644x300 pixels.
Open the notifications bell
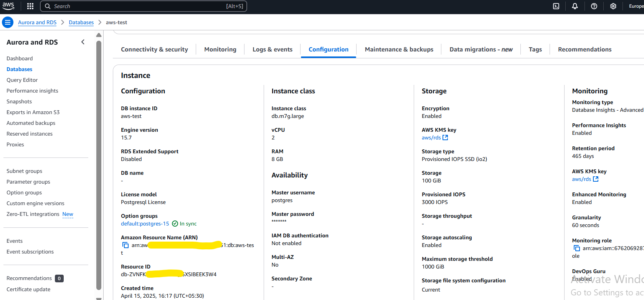coord(575,6)
